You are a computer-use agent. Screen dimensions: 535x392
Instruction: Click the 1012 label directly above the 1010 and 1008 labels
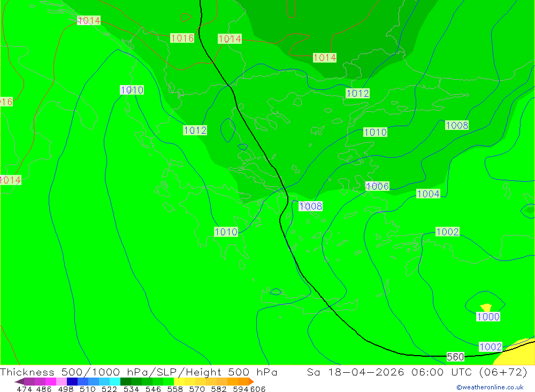pos(357,94)
